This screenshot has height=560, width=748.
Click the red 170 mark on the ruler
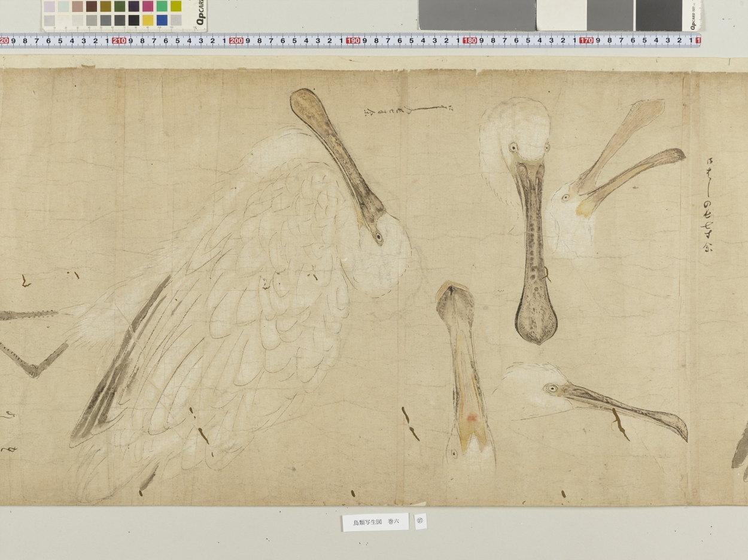pos(586,41)
